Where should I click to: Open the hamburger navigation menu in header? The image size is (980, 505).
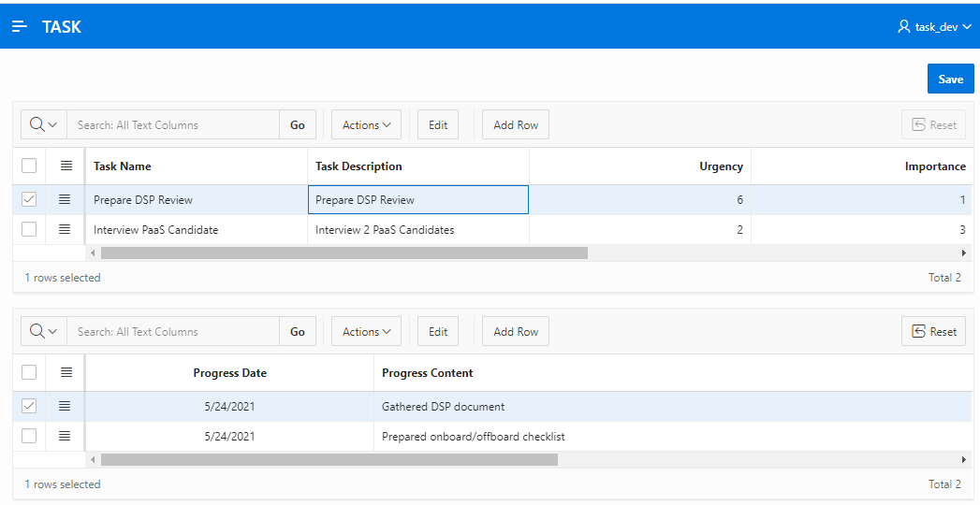click(20, 27)
